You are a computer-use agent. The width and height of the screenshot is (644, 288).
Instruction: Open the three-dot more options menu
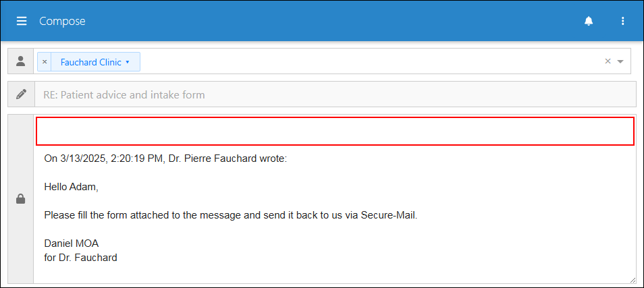click(623, 21)
